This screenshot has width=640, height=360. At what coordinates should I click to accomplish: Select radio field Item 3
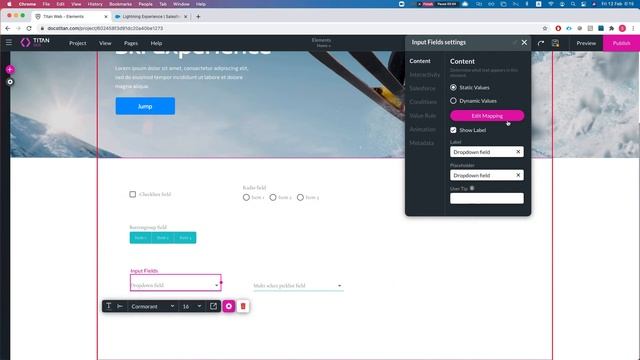click(x=300, y=198)
